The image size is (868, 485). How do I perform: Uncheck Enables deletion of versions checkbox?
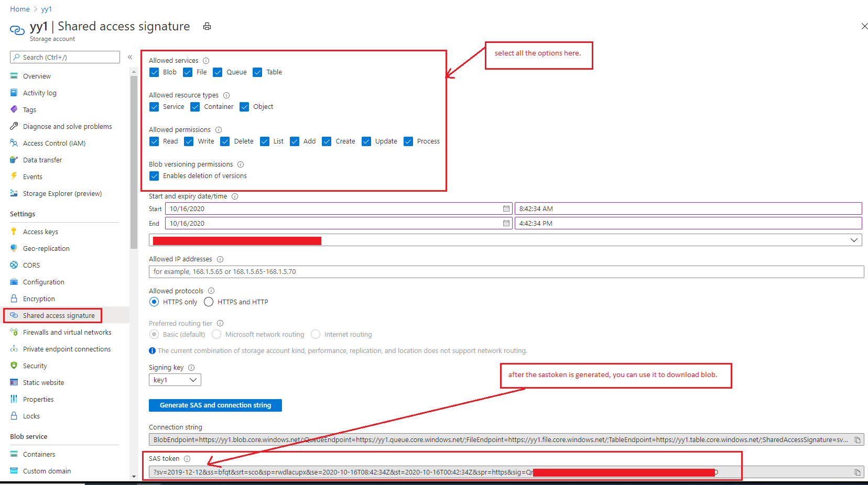[154, 176]
